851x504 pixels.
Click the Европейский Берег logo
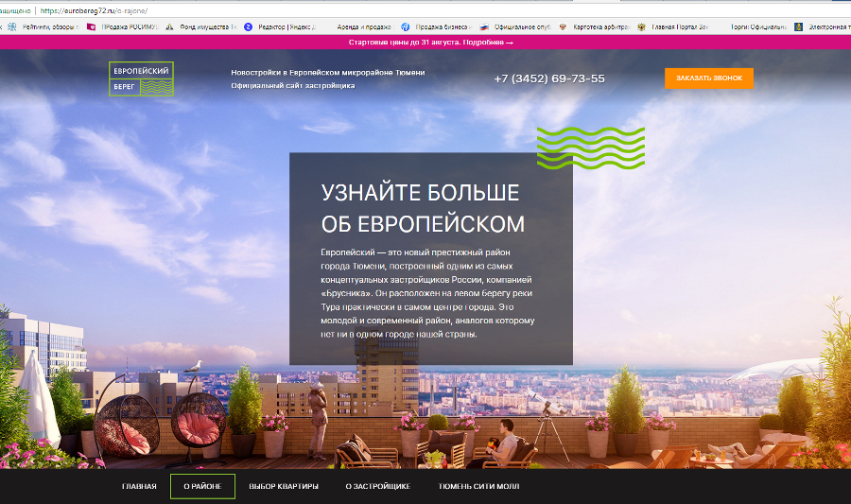pyautogui.click(x=141, y=78)
